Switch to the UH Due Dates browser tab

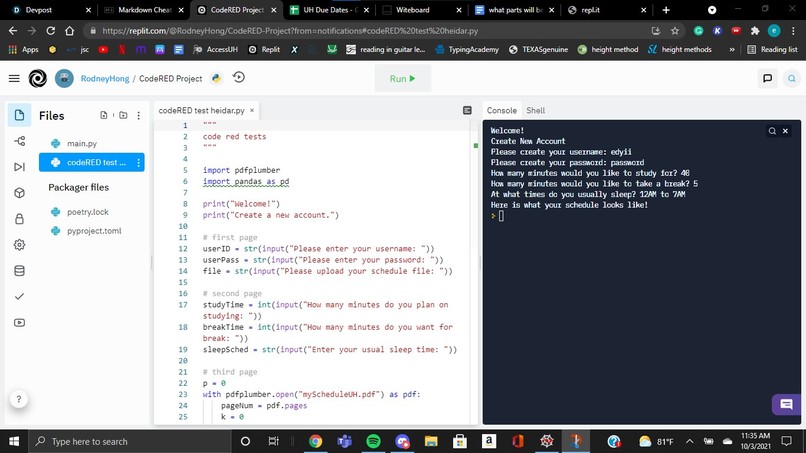[x=329, y=10]
